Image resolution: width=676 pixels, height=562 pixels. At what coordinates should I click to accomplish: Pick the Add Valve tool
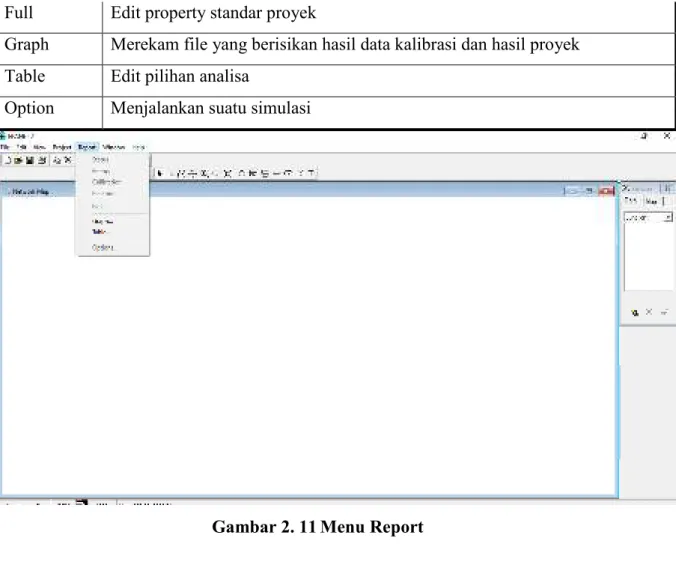tap(301, 173)
